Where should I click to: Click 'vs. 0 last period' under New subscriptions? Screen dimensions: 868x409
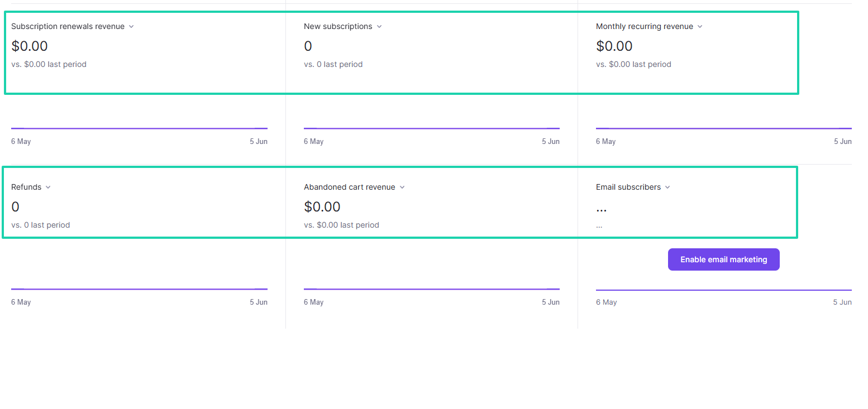coord(333,64)
